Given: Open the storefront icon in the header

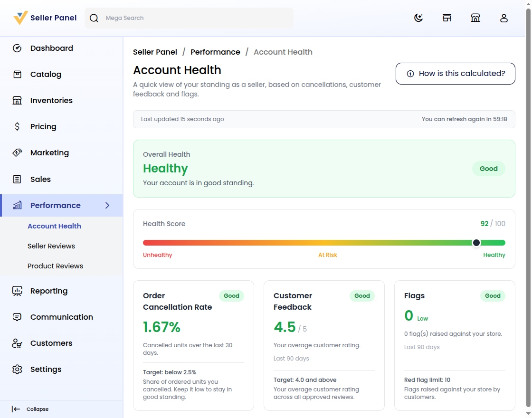Looking at the screenshot, I should click(447, 18).
